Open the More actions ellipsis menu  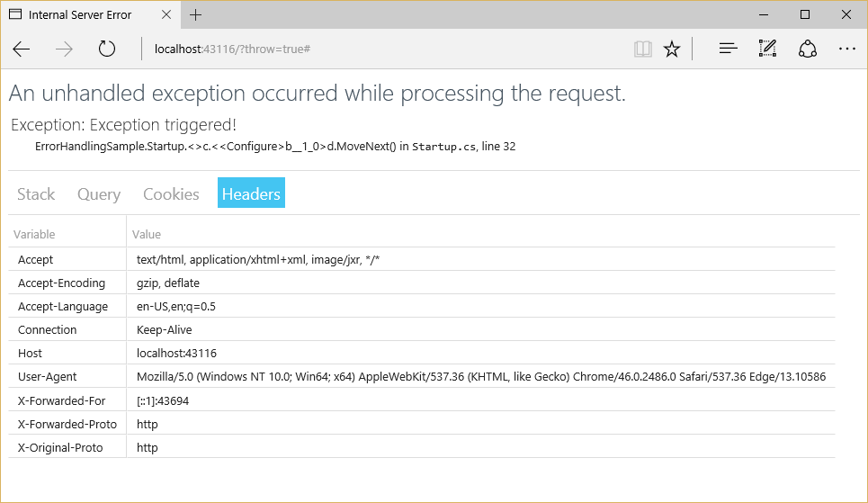(846, 49)
